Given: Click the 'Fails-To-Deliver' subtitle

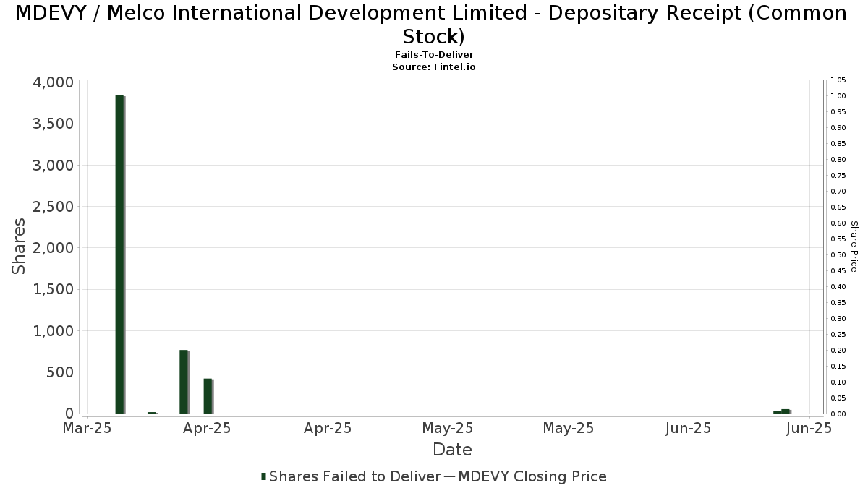Looking at the screenshot, I should (x=434, y=55).
